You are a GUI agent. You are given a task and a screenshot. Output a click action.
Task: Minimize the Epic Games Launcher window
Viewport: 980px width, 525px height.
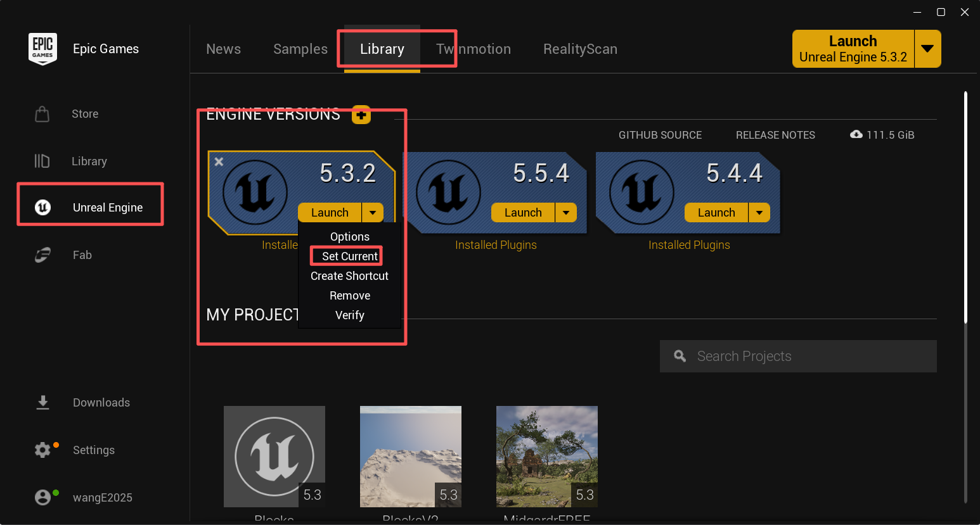pos(917,12)
